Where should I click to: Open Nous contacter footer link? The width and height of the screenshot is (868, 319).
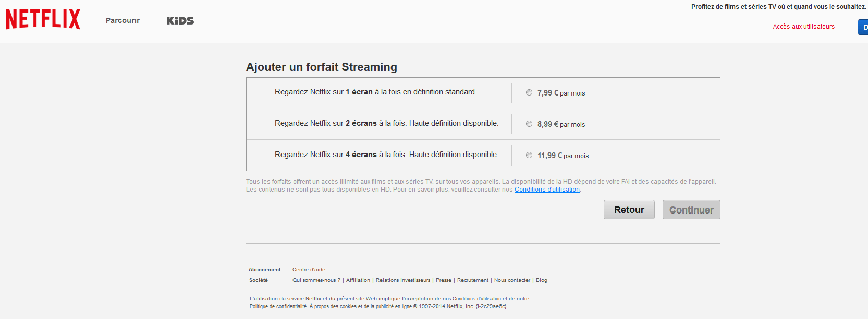click(512, 280)
